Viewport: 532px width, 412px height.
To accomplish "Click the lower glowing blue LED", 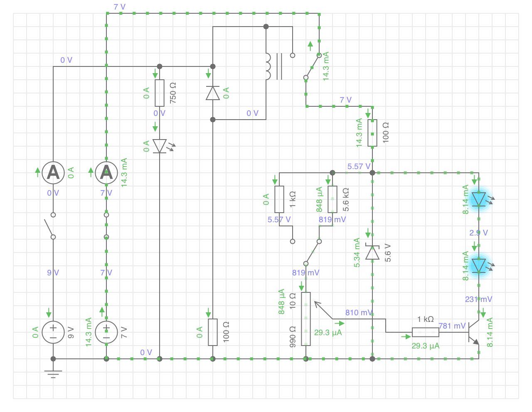I will pos(479,266).
